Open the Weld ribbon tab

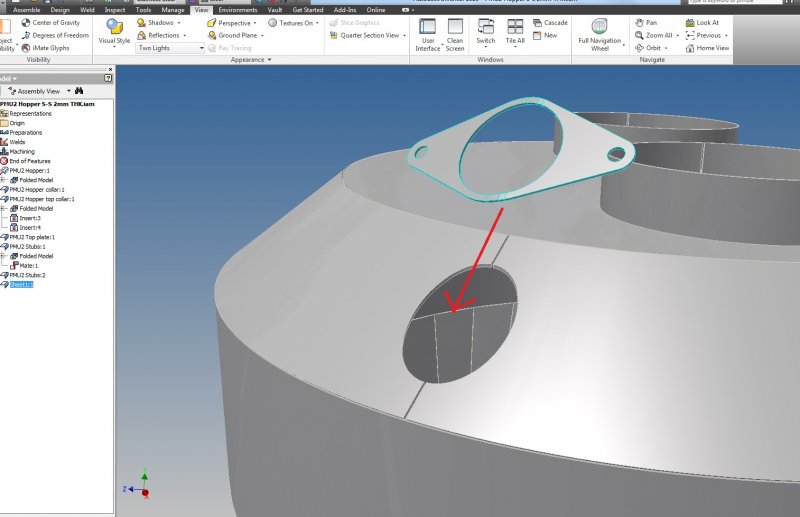87,10
